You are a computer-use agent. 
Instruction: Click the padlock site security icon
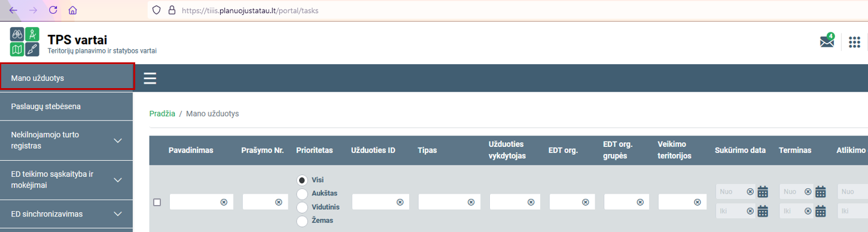pyautogui.click(x=172, y=10)
